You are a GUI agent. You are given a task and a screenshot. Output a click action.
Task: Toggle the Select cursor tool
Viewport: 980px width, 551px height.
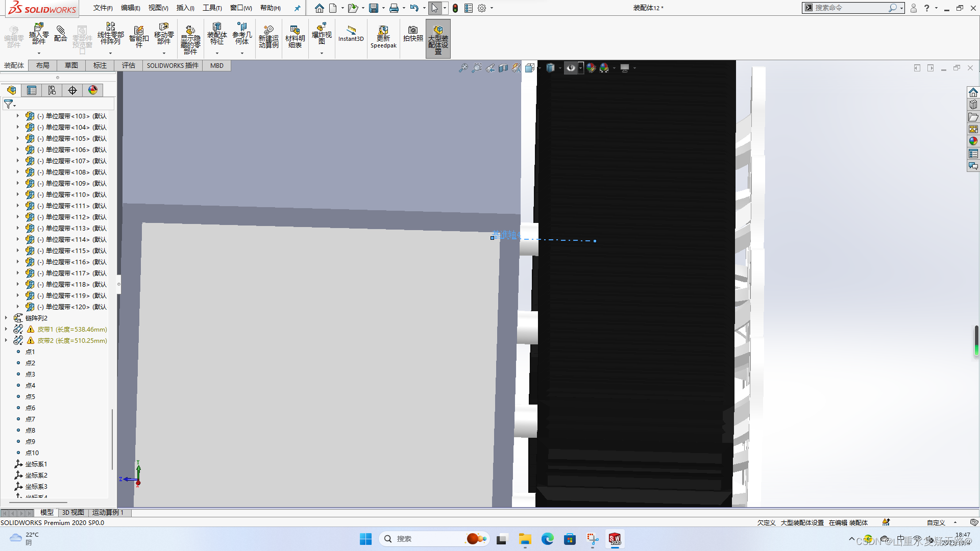[434, 8]
